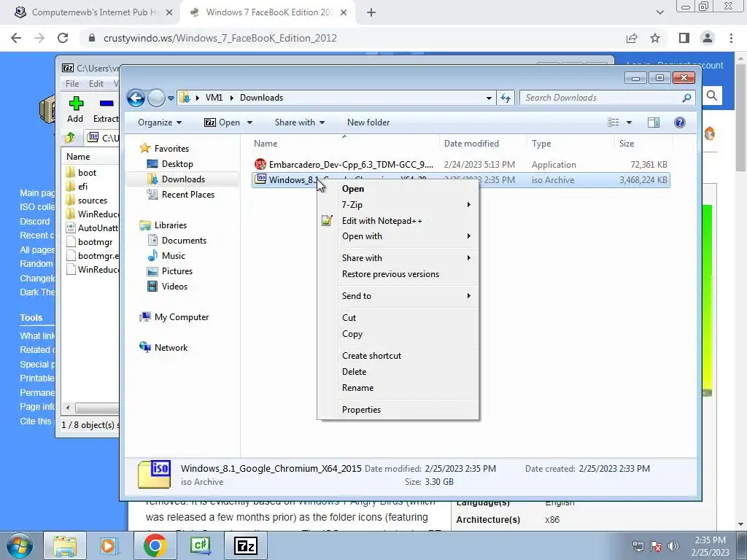Click the Explorer back navigation arrow
This screenshot has width=747, height=560.
[x=136, y=98]
